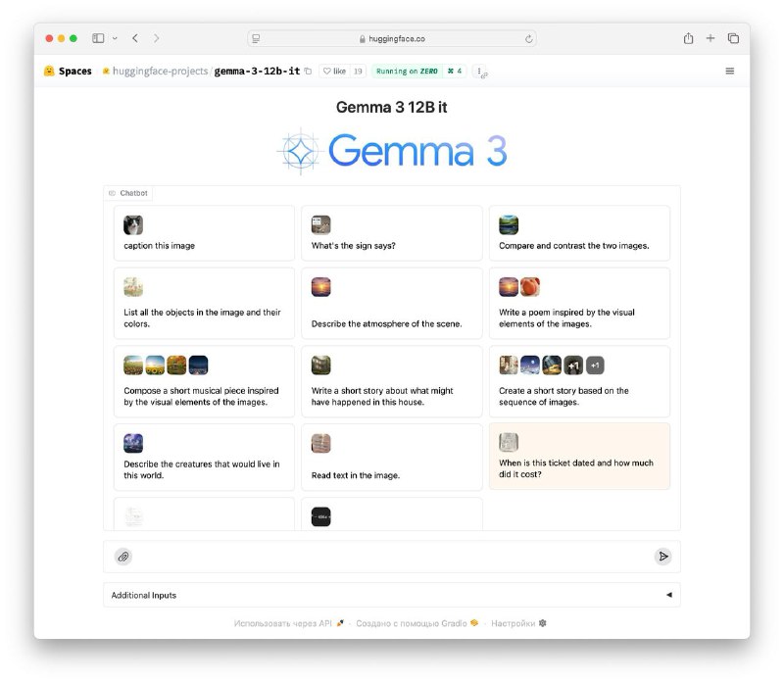The height and width of the screenshot is (683, 784).
Task: Show the tab overview icon
Action: (733, 38)
